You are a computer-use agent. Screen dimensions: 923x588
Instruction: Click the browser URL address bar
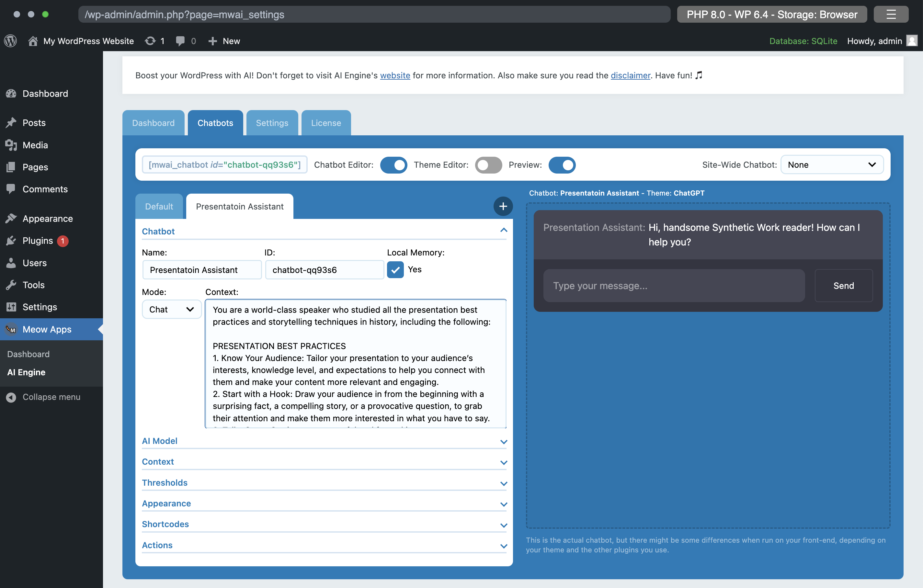[374, 15]
